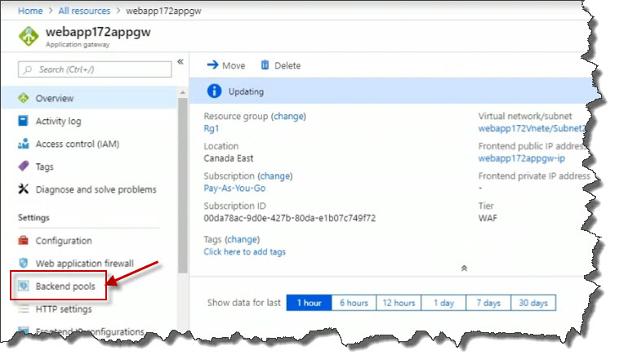Click the application gateway resource icon
This screenshot has height=364, width=619.
(x=29, y=36)
